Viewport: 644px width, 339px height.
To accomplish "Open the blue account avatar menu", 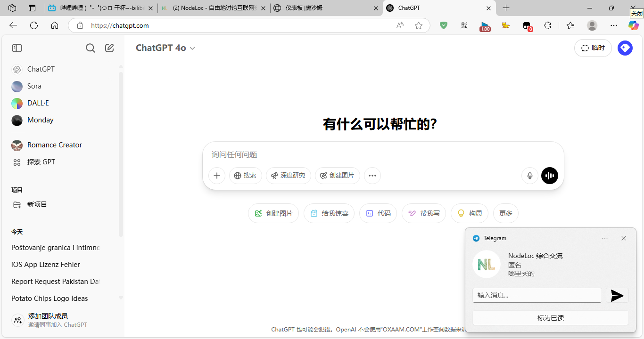I will pos(625,48).
